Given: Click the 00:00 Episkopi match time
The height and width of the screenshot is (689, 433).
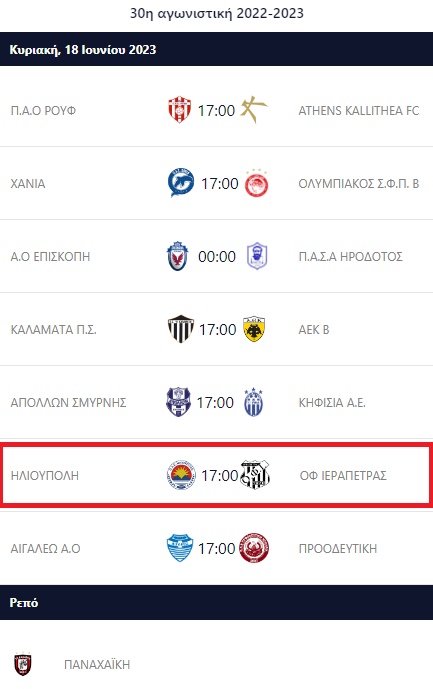Looking at the screenshot, I should coord(217,256).
